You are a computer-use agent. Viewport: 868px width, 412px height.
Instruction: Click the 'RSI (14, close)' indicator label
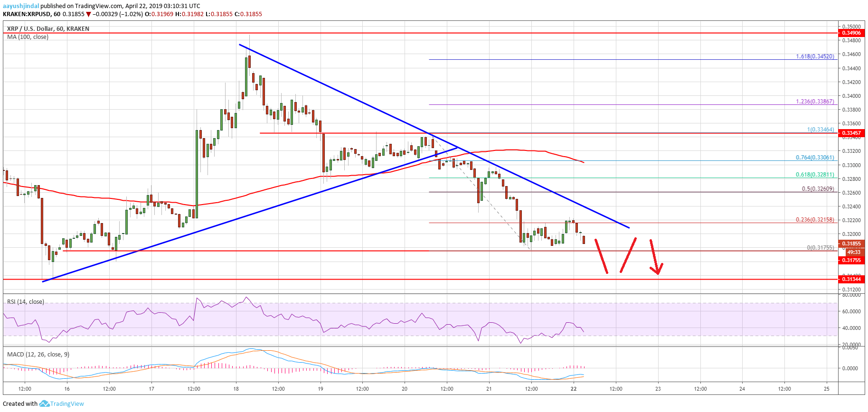click(x=26, y=301)
